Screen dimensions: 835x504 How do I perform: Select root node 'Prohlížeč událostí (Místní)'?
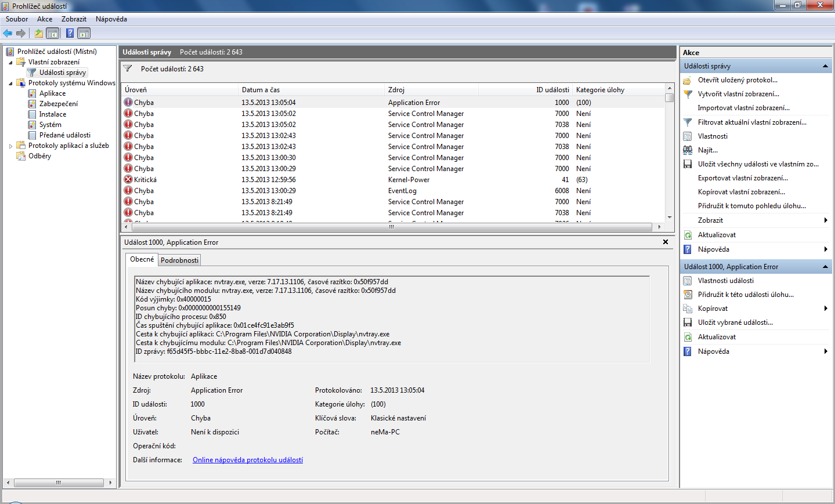[x=57, y=52]
